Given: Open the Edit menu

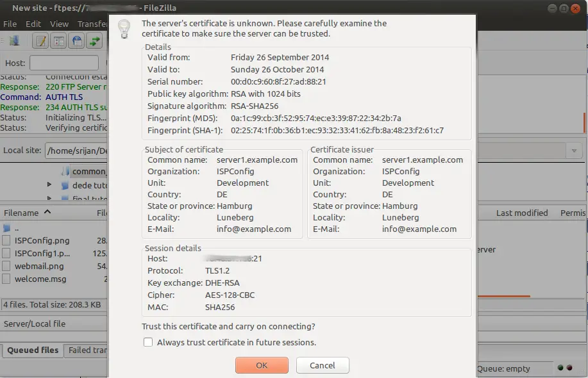Looking at the screenshot, I should [x=33, y=24].
